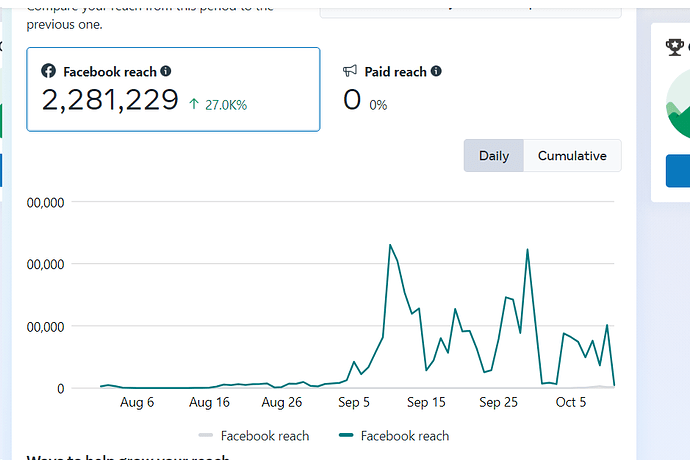Open the info icon next to Facebook reach

coord(165,71)
